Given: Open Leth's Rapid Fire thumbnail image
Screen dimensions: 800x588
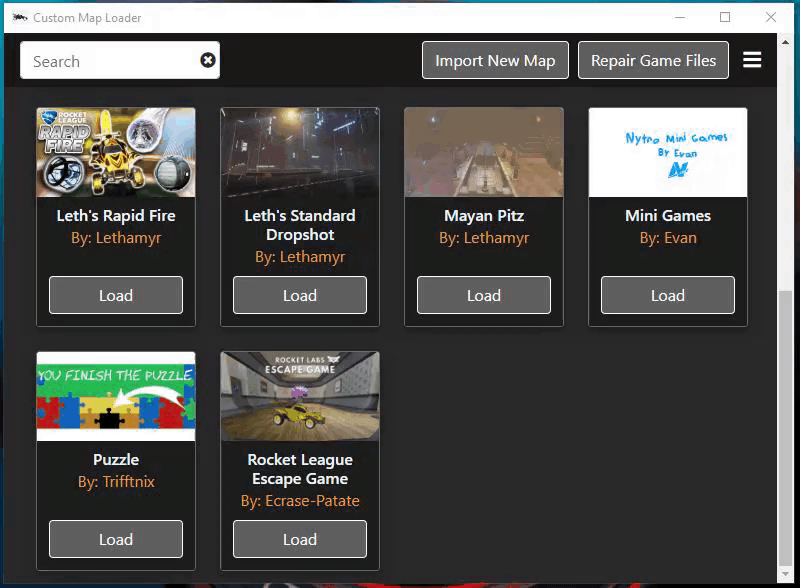Looking at the screenshot, I should point(115,151).
